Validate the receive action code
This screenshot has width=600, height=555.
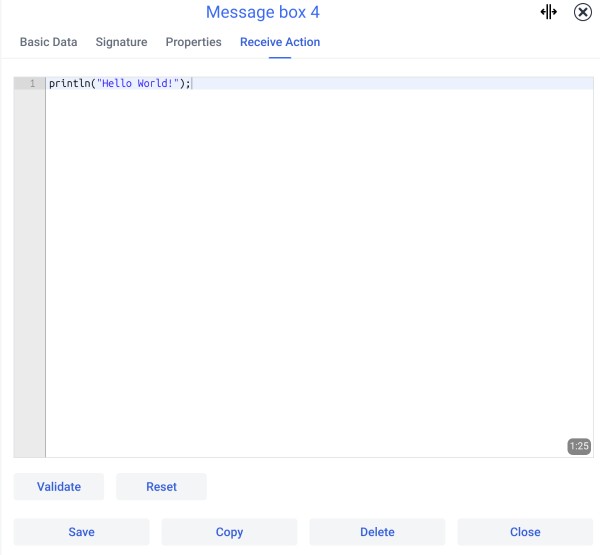click(59, 486)
